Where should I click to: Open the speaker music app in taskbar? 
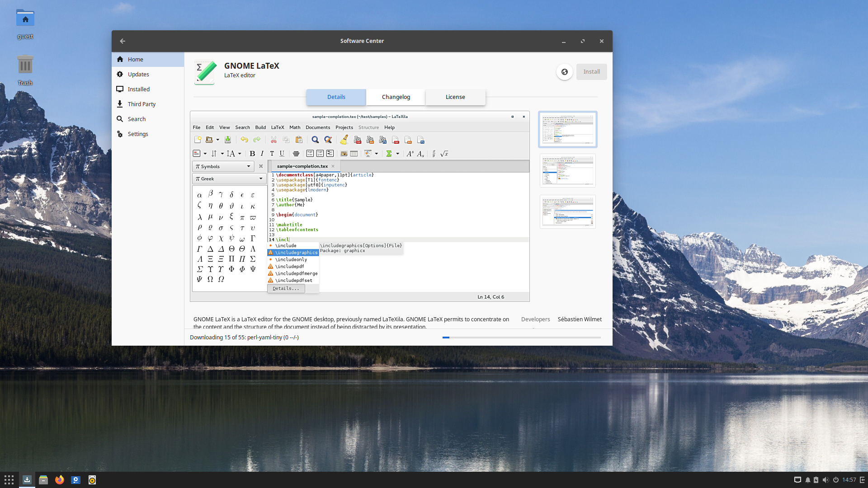(x=92, y=480)
